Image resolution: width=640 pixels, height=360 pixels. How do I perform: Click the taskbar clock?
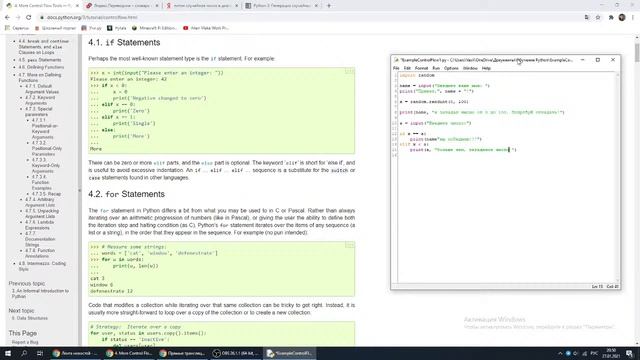(611, 353)
